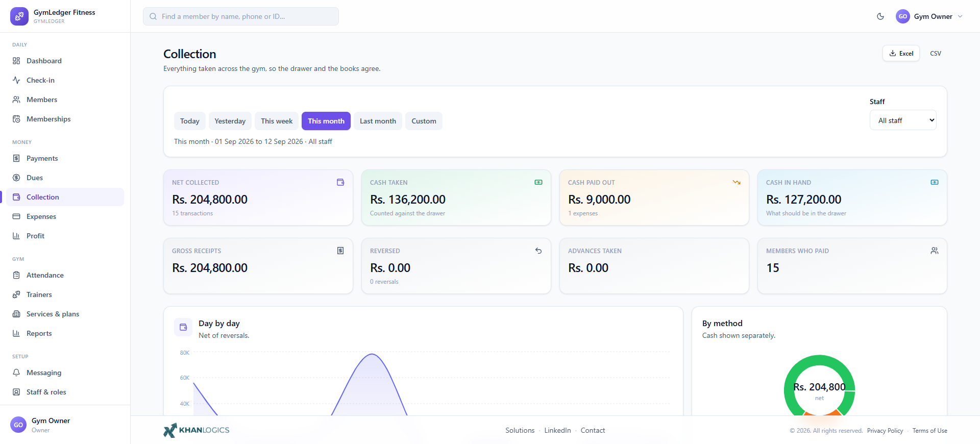This screenshot has height=444, width=980.
Task: Click the Net Collected wallet icon
Action: (x=340, y=182)
